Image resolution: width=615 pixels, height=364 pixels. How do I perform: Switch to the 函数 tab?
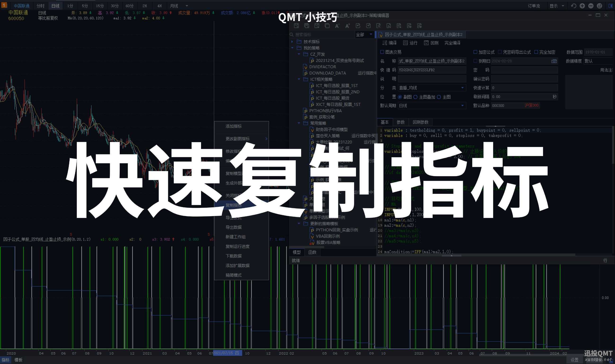pyautogui.click(x=312, y=252)
